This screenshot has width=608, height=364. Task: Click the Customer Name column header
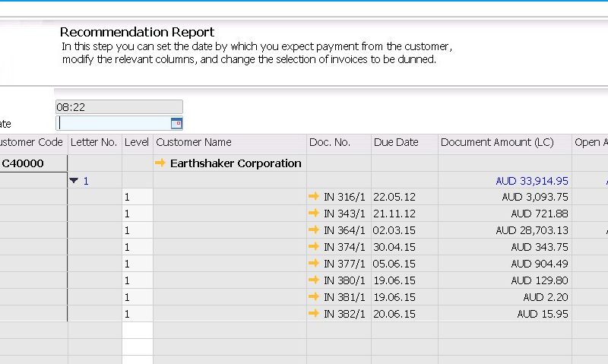click(230, 142)
